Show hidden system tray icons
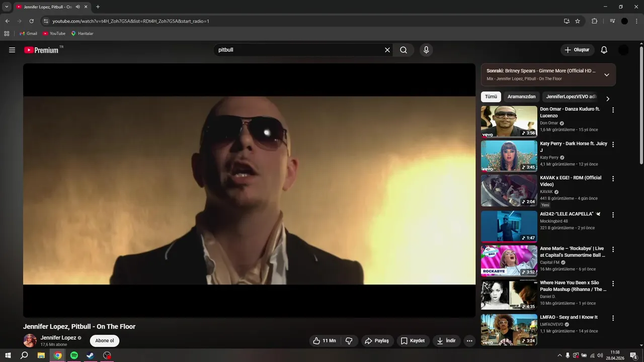 point(559,355)
